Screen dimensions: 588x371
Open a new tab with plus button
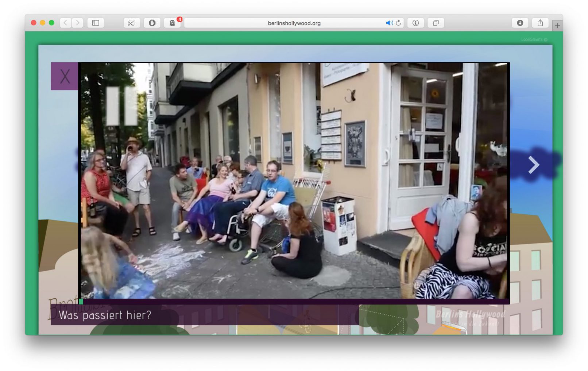coord(557,26)
